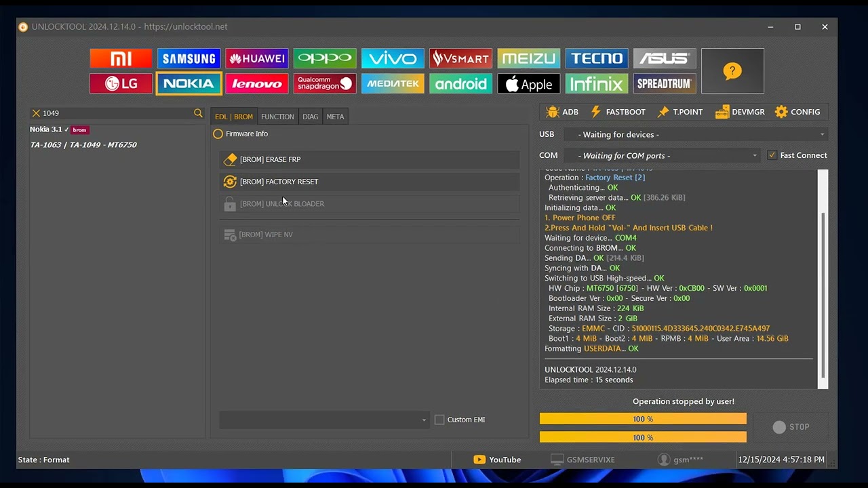868x488 pixels.
Task: Open the DEVMGR device manager
Action: point(740,112)
